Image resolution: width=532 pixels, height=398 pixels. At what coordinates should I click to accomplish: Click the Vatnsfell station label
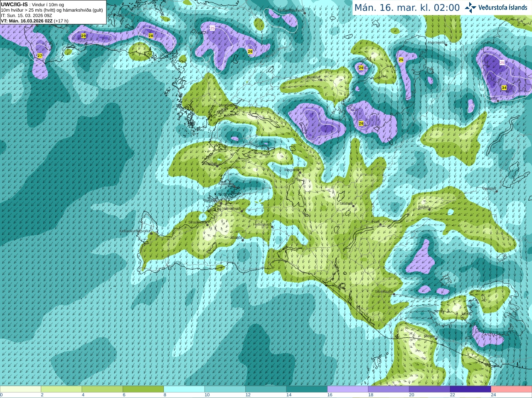click(x=489, y=189)
